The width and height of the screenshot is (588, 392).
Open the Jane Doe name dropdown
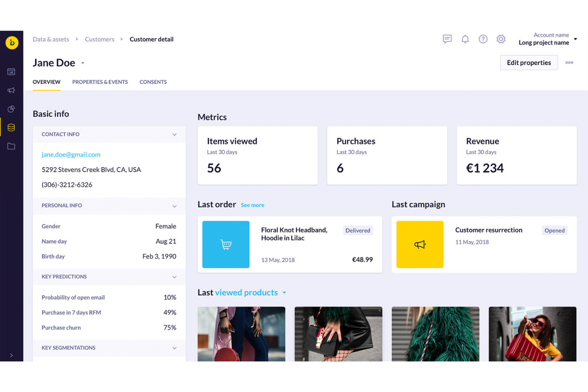(83, 63)
